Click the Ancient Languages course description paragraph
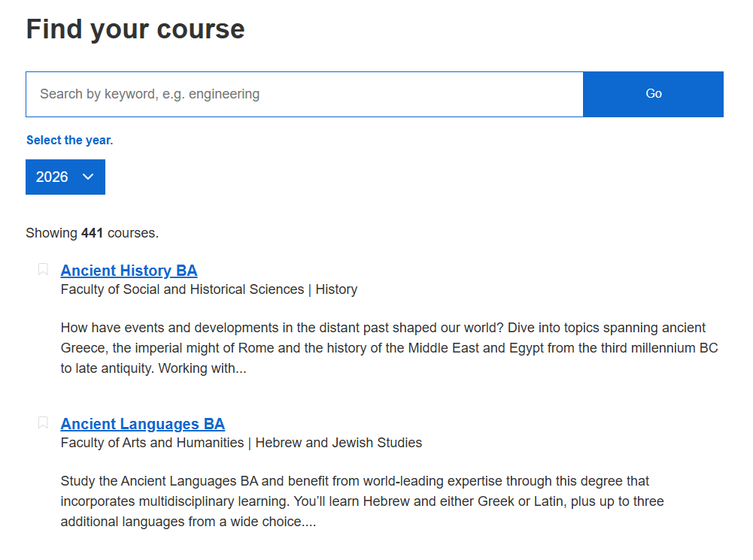Viewport: 753px width, 560px height. 362,501
